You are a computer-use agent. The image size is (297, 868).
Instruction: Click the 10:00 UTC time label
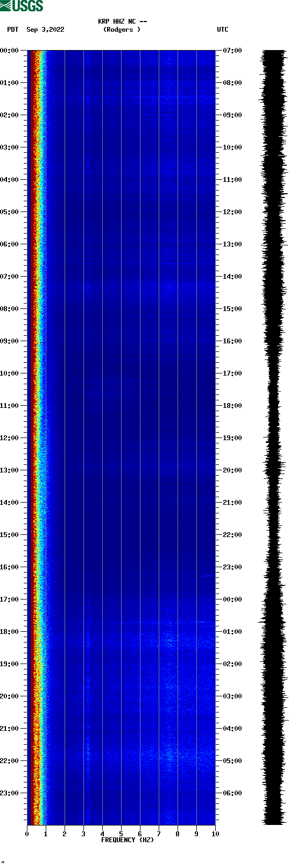[232, 147]
